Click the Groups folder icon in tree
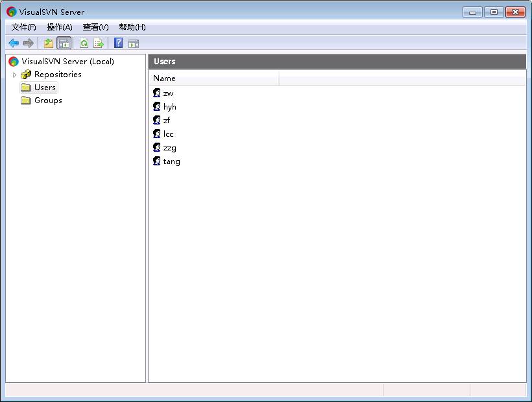 [x=26, y=100]
